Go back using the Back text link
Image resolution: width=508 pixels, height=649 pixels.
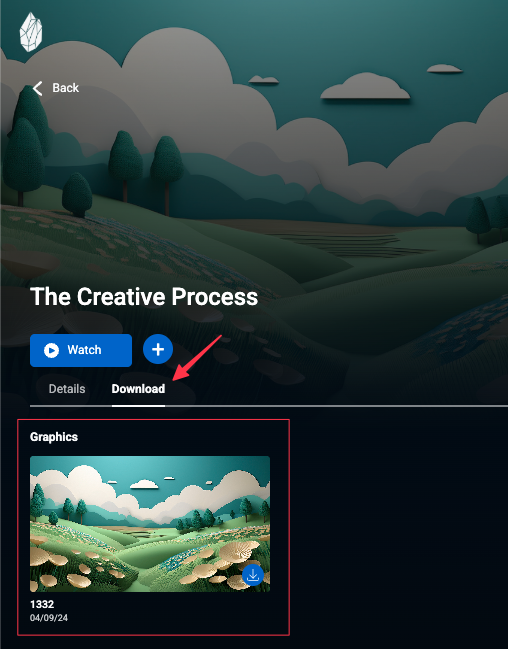click(x=65, y=88)
